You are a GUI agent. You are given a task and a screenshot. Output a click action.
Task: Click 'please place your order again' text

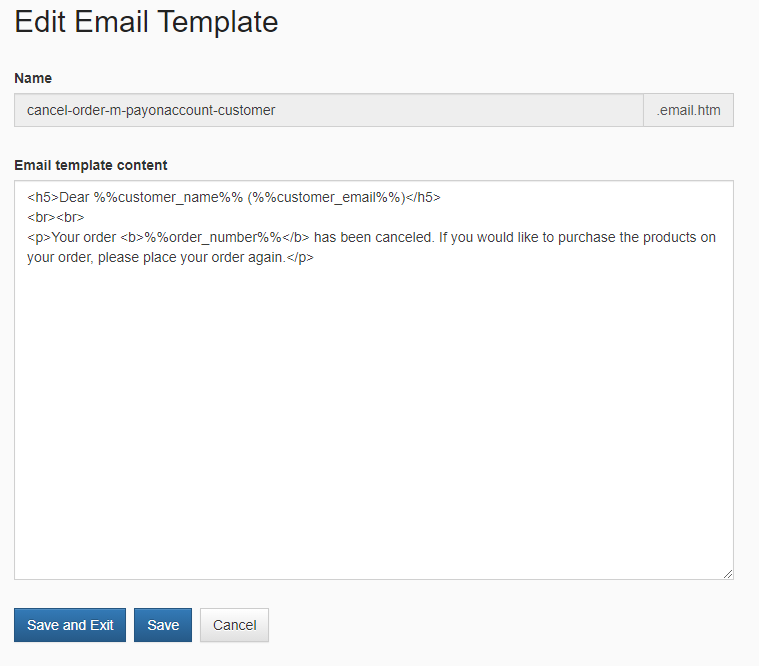coord(191,257)
